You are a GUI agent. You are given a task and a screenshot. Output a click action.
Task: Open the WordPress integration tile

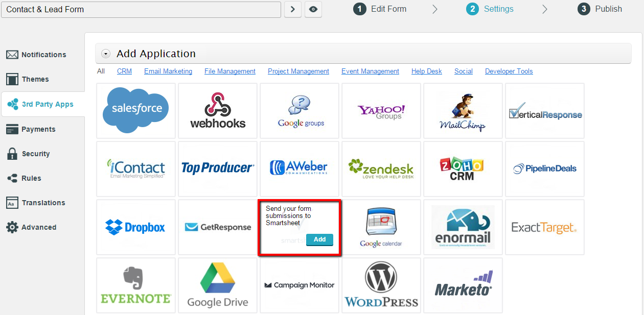click(381, 285)
